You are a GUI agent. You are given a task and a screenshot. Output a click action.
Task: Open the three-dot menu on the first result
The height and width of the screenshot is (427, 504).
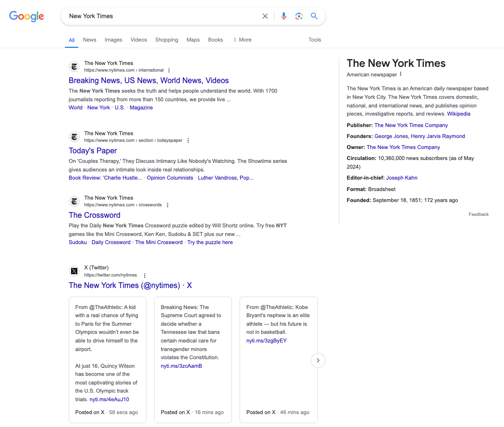point(169,70)
